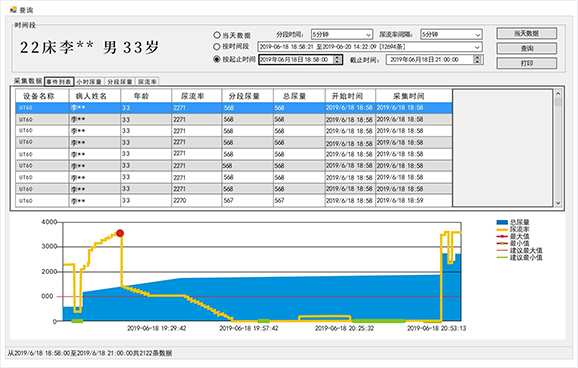Click chart axis label 2019-06-18 19:29:42
This screenshot has height=368, width=578.
(x=157, y=328)
